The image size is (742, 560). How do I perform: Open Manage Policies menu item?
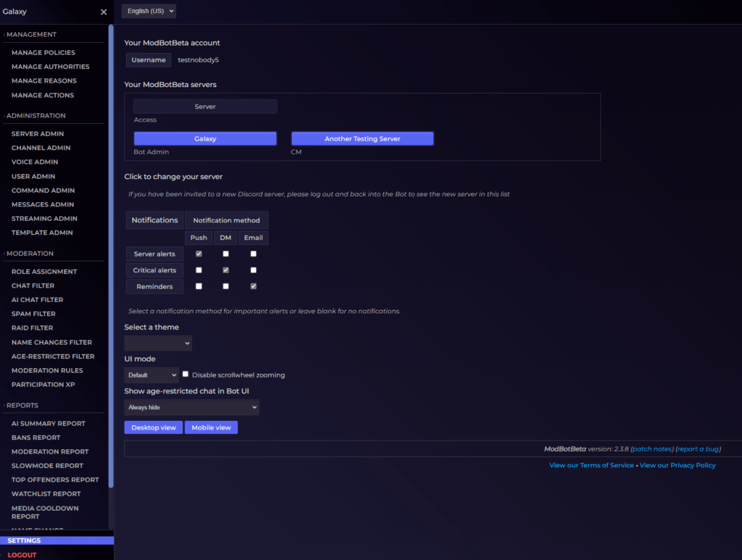[43, 52]
